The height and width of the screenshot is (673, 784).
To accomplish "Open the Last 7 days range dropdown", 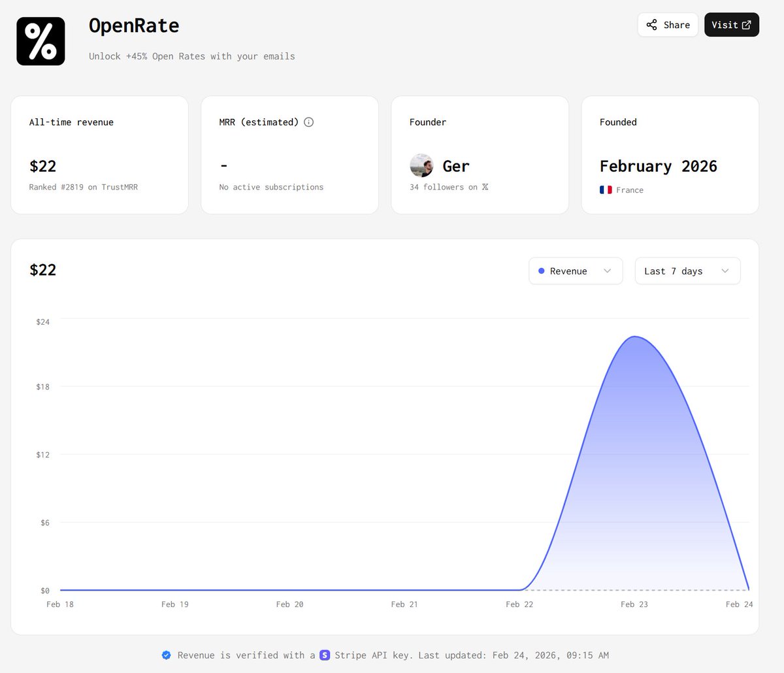I will pyautogui.click(x=687, y=271).
